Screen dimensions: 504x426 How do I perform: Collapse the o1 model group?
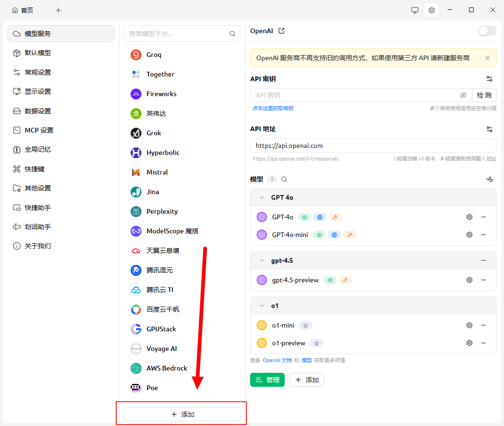point(262,306)
